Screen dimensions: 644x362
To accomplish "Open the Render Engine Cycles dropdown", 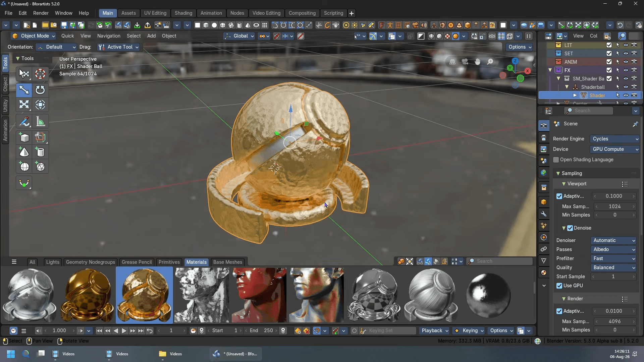I will click(615, 139).
